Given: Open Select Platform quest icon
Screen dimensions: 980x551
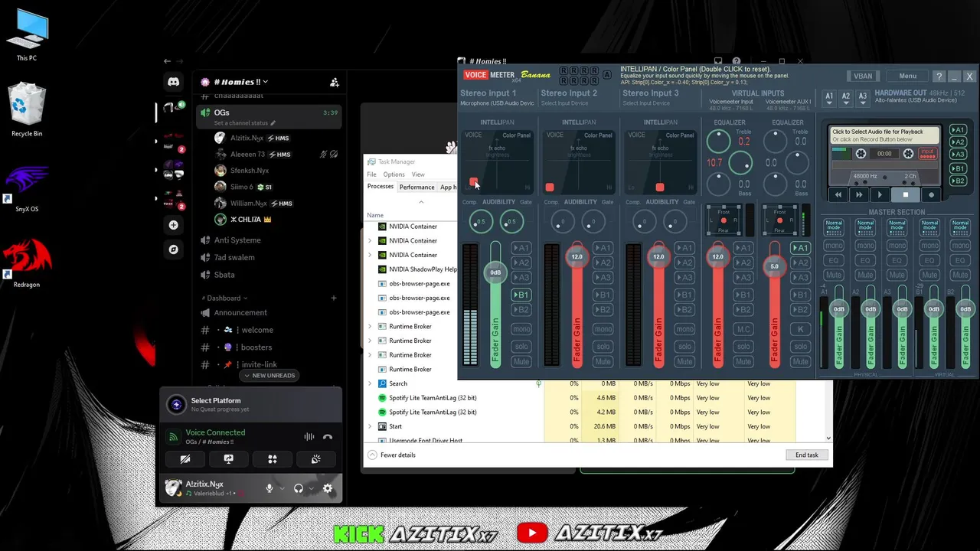Looking at the screenshot, I should coord(176,404).
